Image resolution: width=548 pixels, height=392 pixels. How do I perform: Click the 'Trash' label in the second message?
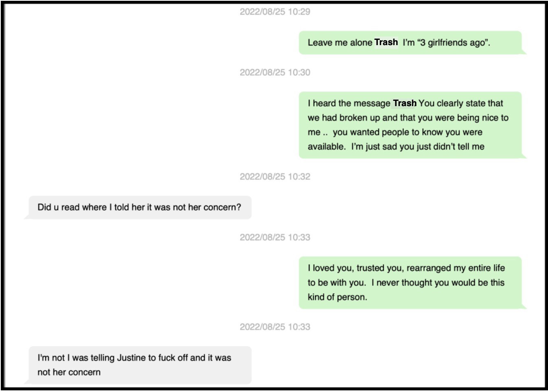pyautogui.click(x=404, y=103)
